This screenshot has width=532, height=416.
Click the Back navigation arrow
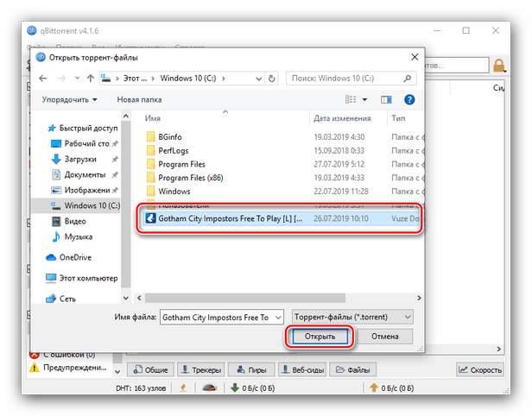click(x=44, y=78)
